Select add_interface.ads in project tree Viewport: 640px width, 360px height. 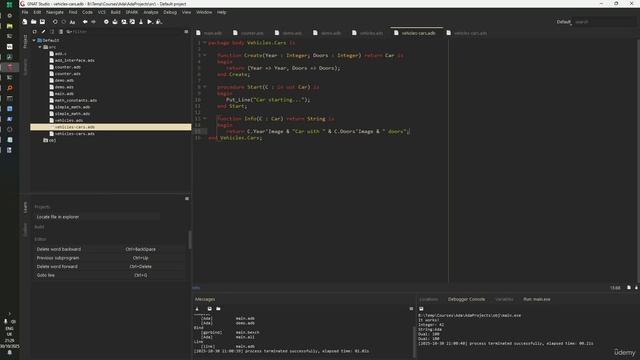point(74,60)
